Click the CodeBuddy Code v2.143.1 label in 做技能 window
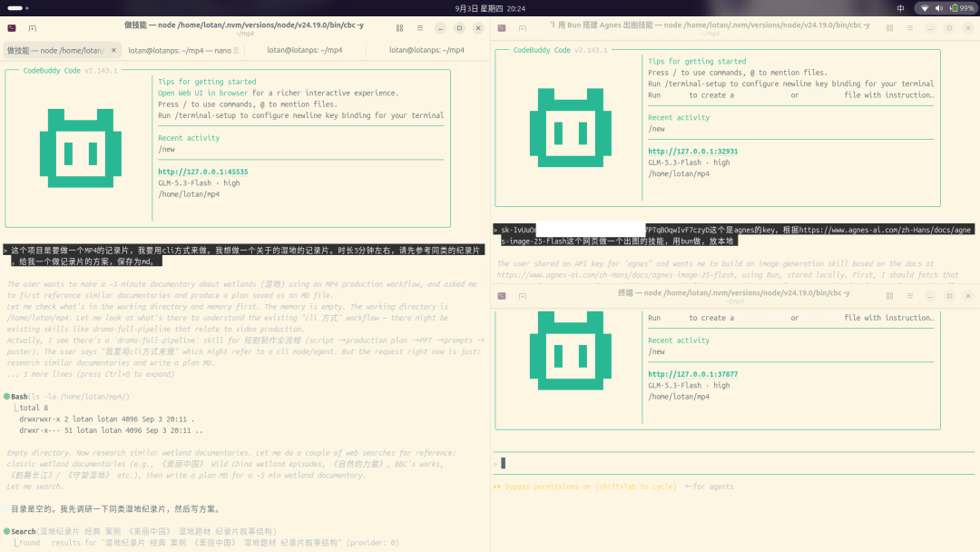 click(70, 71)
